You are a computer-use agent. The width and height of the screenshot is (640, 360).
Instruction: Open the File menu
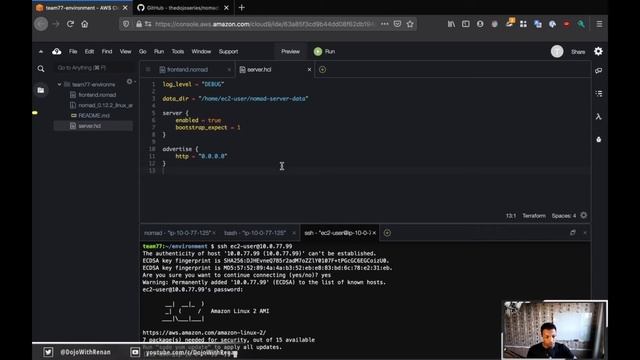(x=73, y=51)
